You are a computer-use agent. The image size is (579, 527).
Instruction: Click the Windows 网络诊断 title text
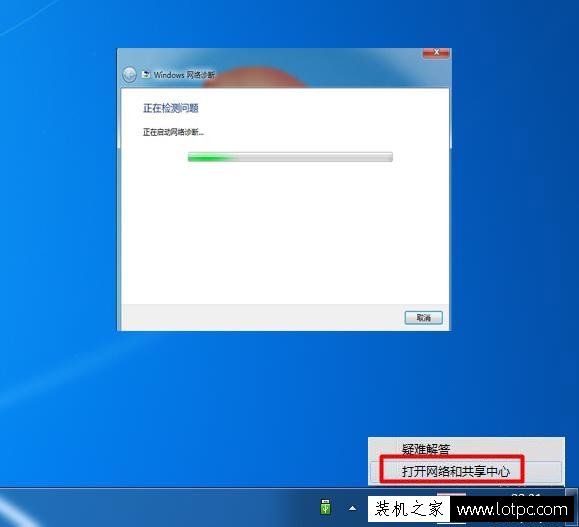click(x=184, y=75)
